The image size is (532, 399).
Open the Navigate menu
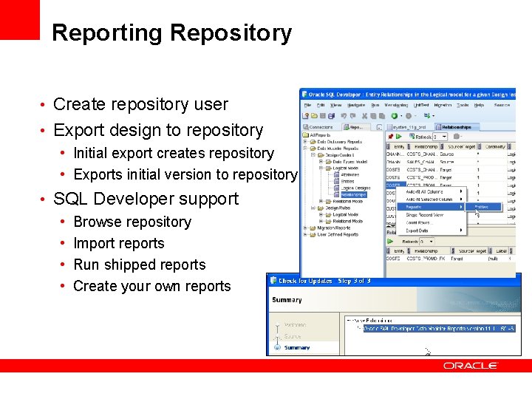(356, 105)
